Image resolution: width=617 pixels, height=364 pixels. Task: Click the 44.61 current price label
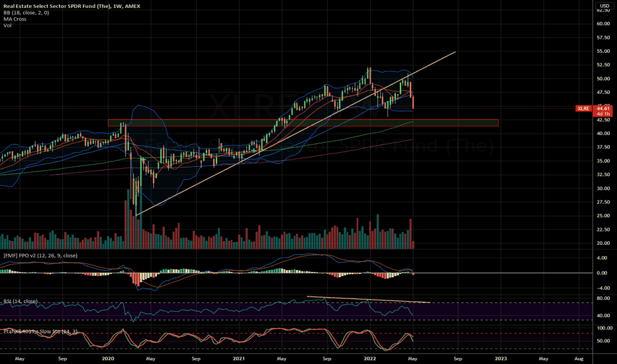603,109
